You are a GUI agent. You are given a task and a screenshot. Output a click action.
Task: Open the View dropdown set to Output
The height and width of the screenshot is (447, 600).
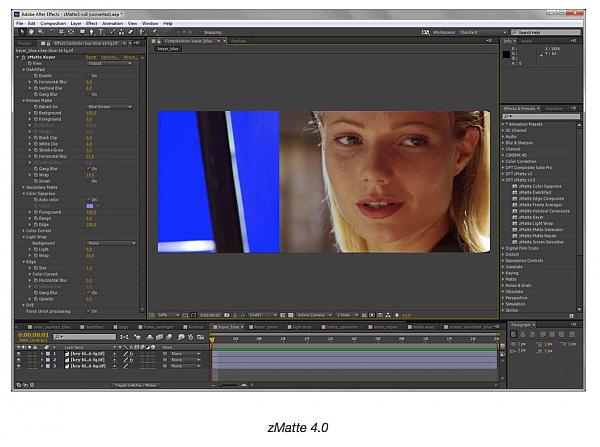[109, 63]
